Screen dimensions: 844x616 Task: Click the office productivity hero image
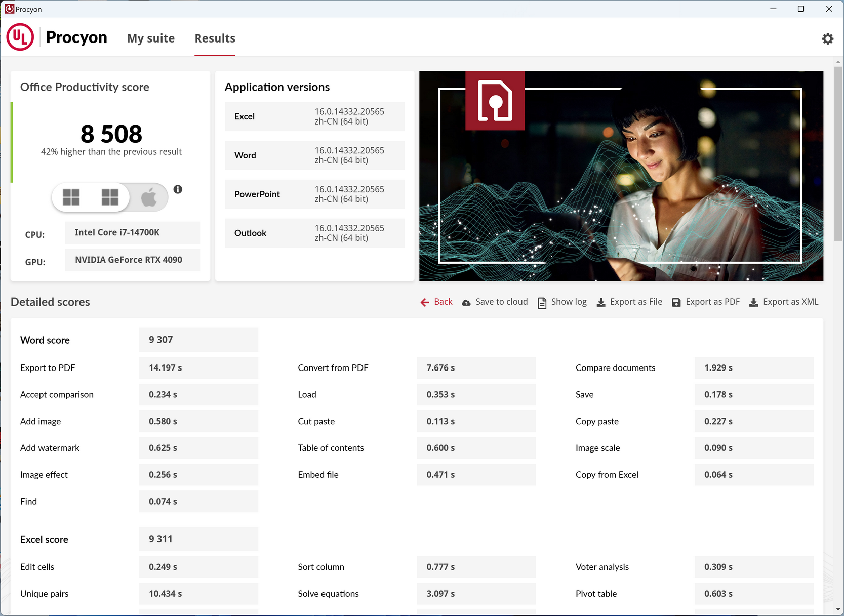[621, 176]
